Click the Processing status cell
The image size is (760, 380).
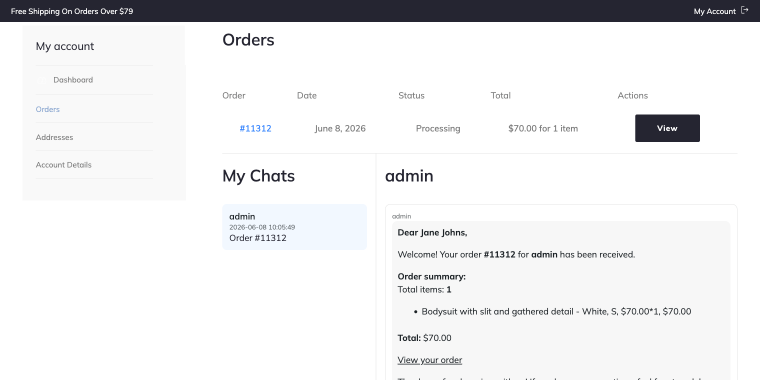(438, 128)
